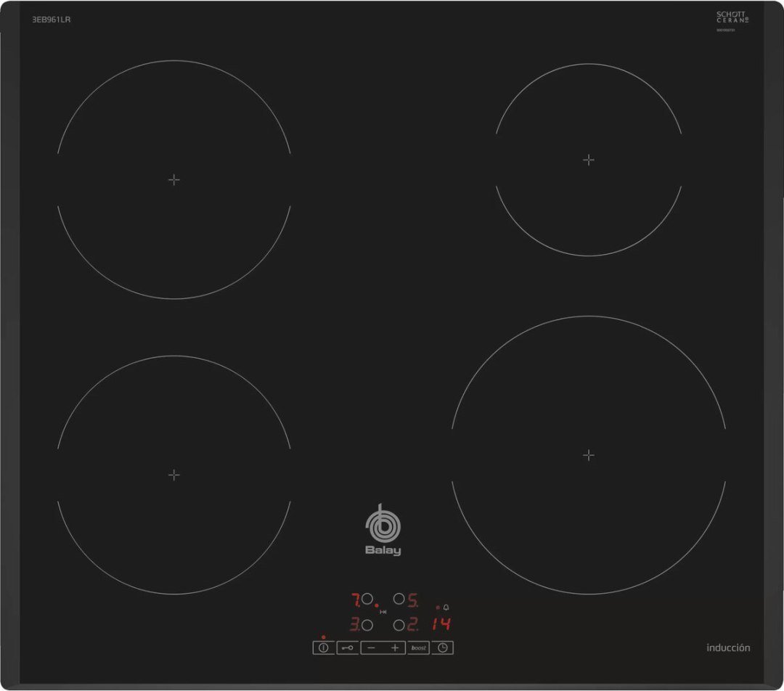Viewport: 784px width, 691px height.
Task: Click the Balay brand name text
Action: pyautogui.click(x=383, y=550)
